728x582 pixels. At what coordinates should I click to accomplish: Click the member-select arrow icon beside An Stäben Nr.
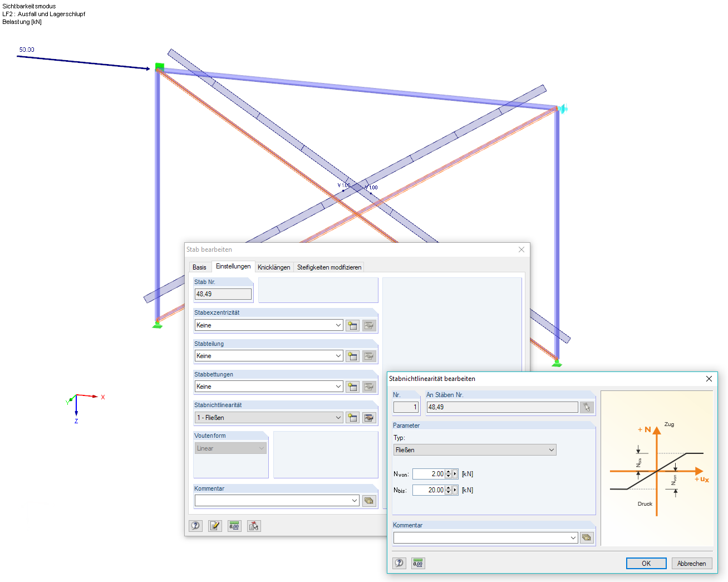(x=587, y=407)
